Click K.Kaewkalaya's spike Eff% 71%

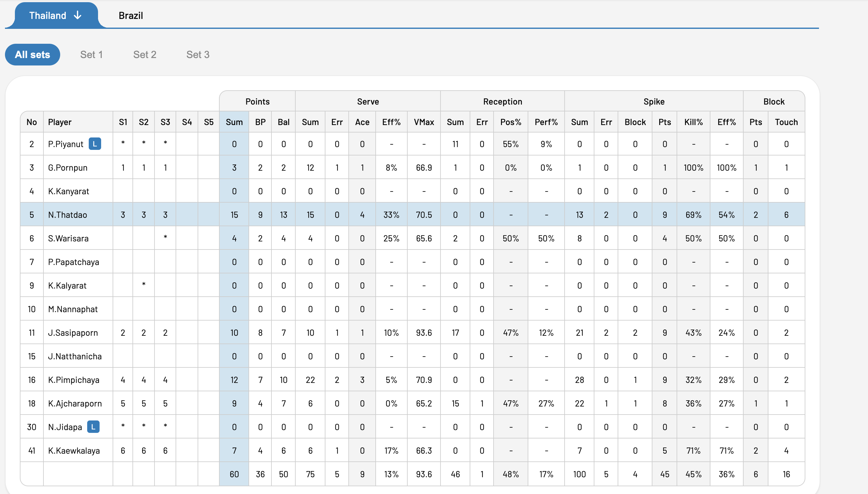pyautogui.click(x=726, y=451)
